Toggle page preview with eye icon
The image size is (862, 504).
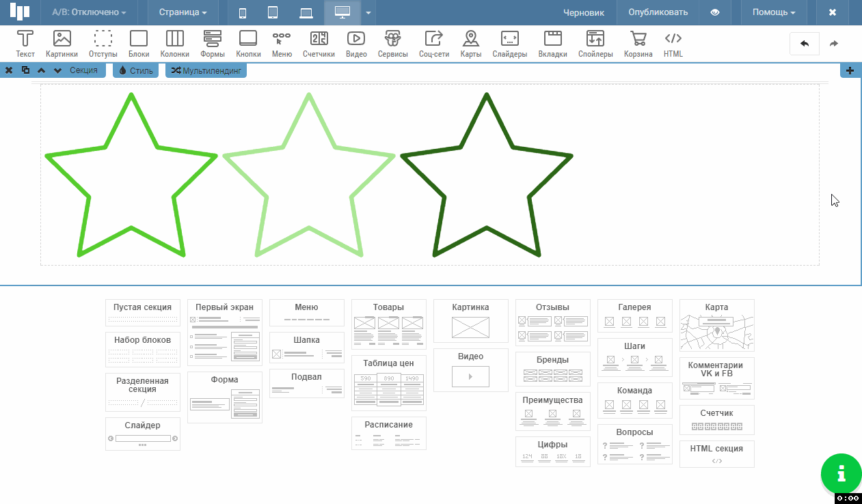(x=715, y=12)
